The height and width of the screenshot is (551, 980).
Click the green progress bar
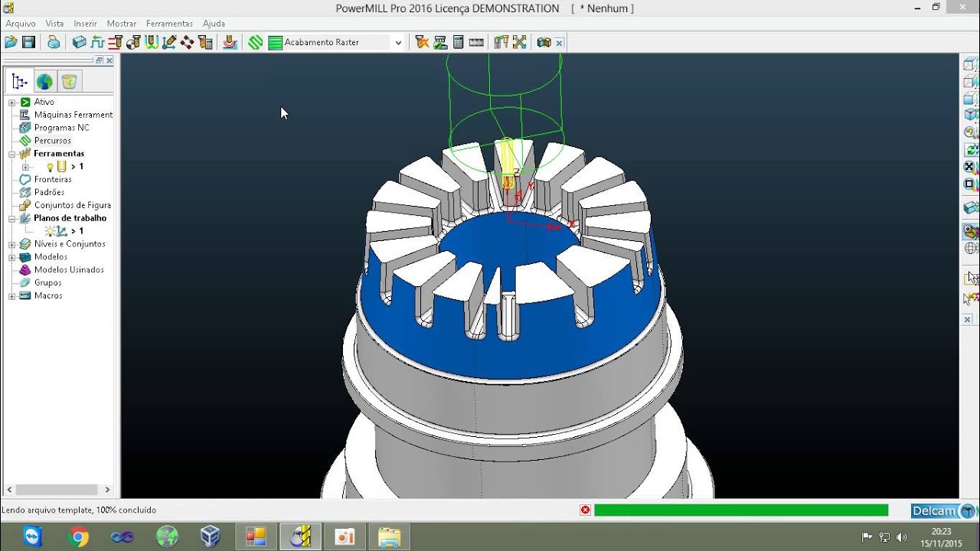click(x=741, y=510)
